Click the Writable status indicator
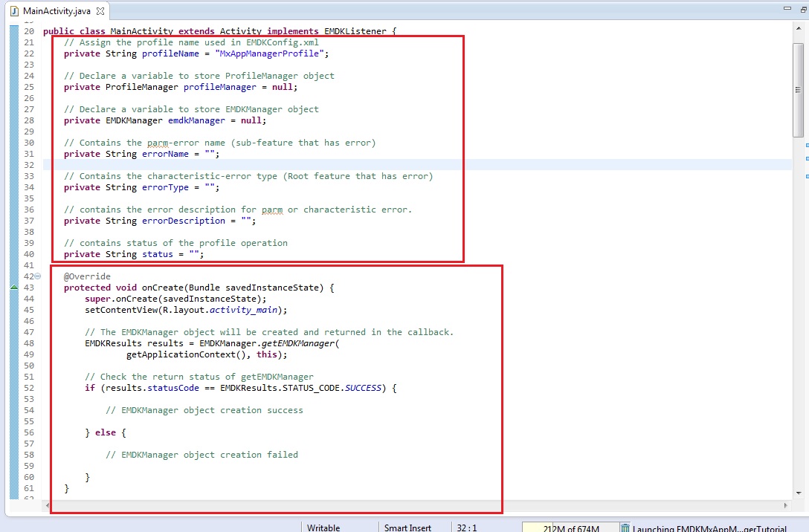The height and width of the screenshot is (532, 809). coord(324,528)
